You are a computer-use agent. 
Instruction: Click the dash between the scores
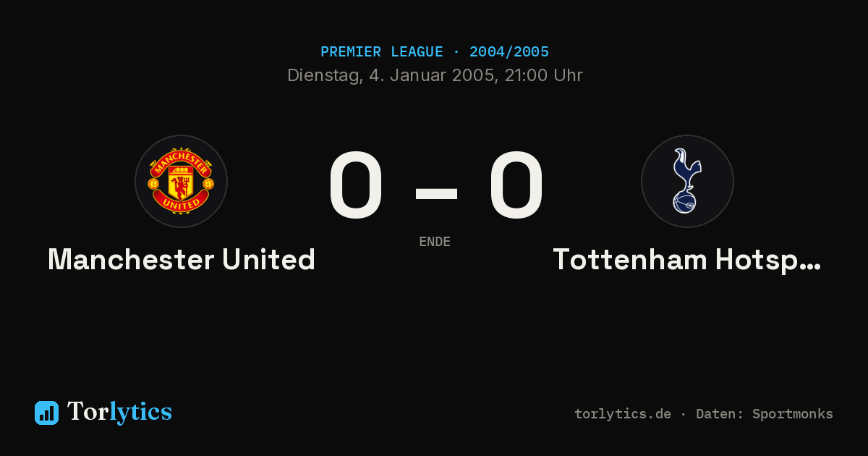(x=436, y=192)
